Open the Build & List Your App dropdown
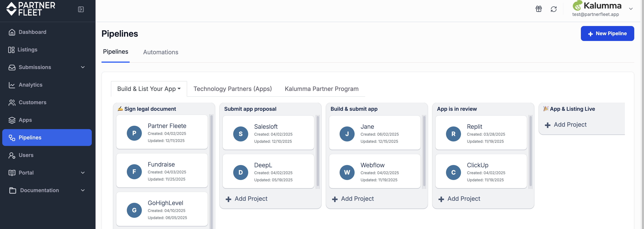644x229 pixels. pyautogui.click(x=149, y=89)
